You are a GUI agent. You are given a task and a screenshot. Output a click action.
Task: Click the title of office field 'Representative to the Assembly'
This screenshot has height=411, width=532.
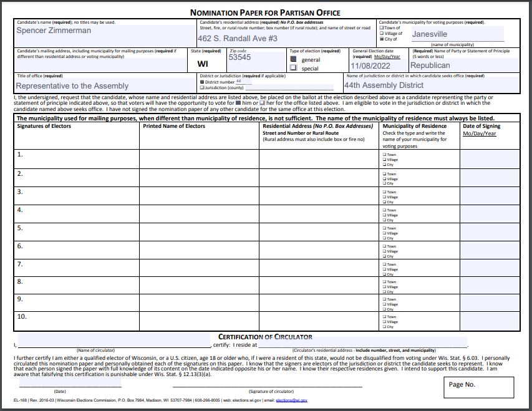click(105, 85)
